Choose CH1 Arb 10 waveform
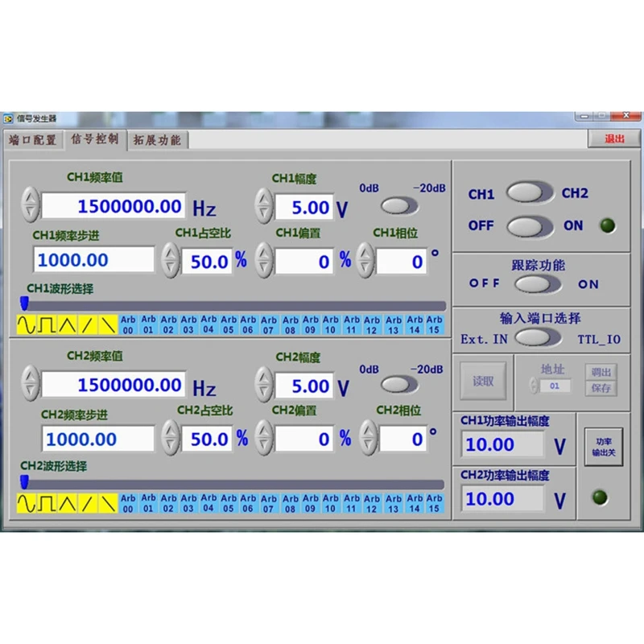The image size is (644, 644). coord(331,325)
